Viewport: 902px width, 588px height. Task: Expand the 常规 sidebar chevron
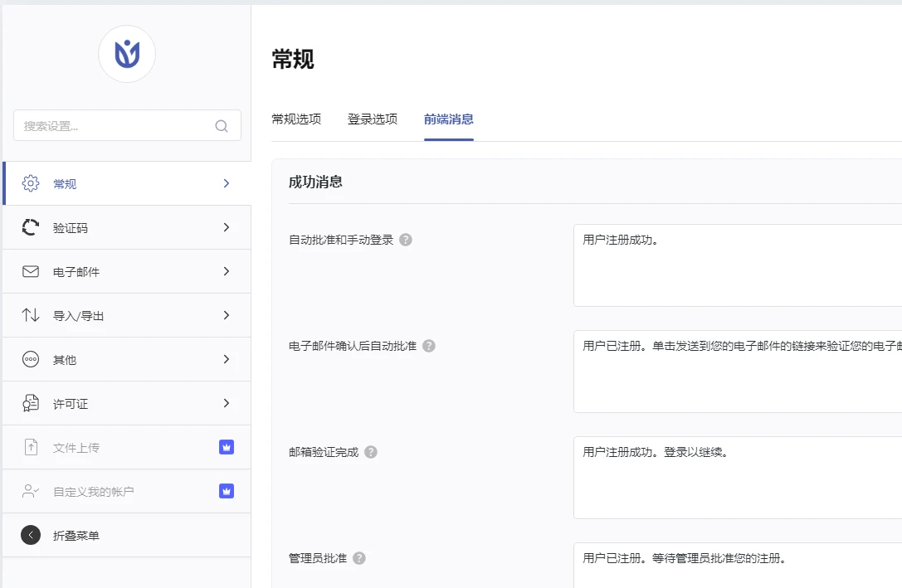226,183
